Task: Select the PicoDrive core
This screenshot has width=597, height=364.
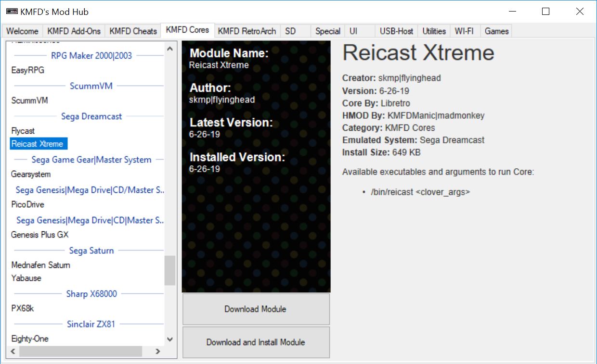Action: 27,204
